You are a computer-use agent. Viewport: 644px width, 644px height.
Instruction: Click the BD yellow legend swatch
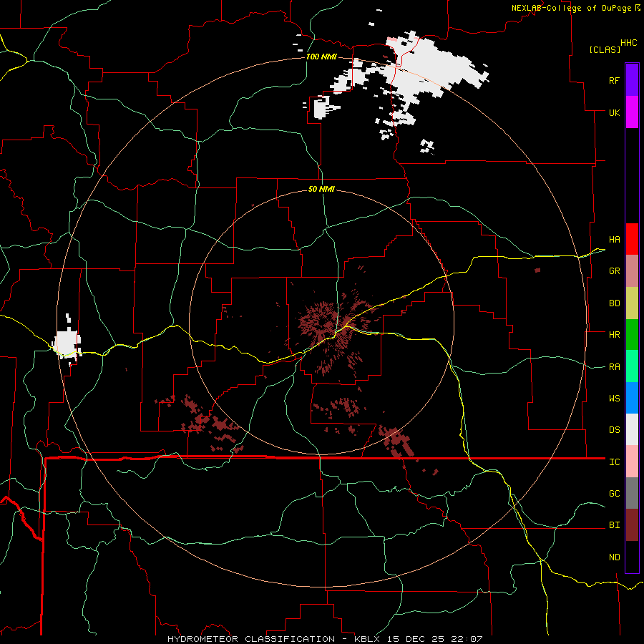click(x=632, y=303)
